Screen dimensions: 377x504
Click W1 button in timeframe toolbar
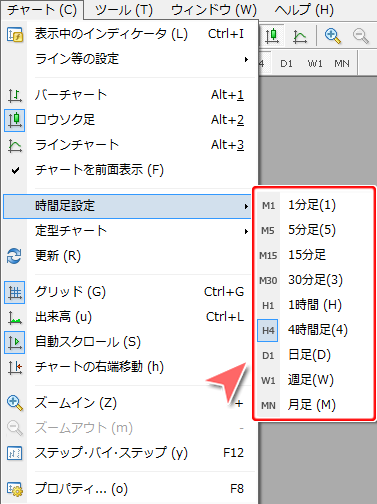point(315,63)
